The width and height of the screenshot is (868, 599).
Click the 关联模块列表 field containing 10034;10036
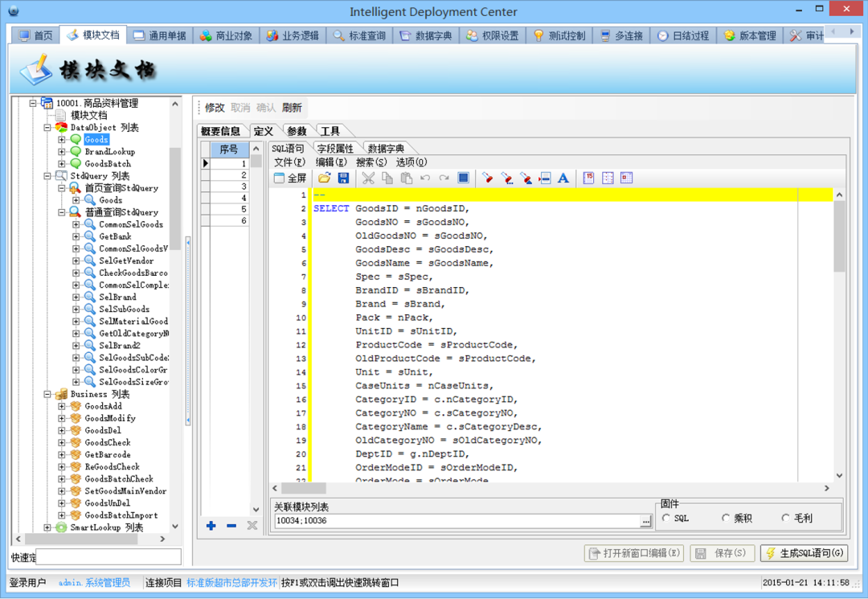pos(457,520)
